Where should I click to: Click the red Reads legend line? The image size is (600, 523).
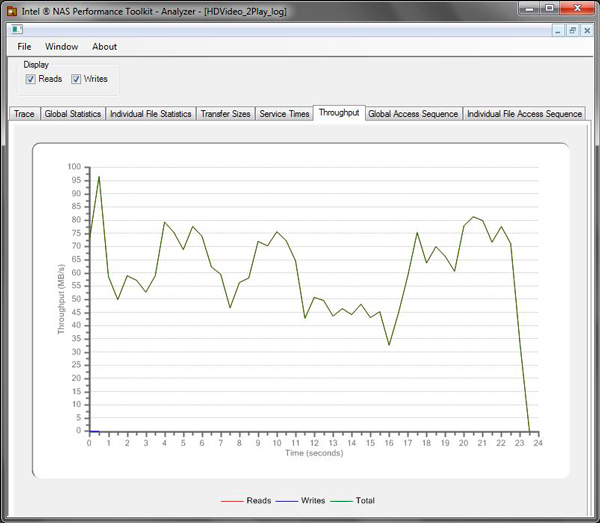click(232, 501)
